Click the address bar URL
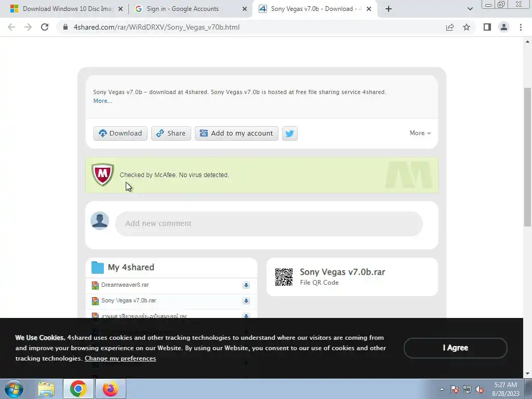 point(156,27)
